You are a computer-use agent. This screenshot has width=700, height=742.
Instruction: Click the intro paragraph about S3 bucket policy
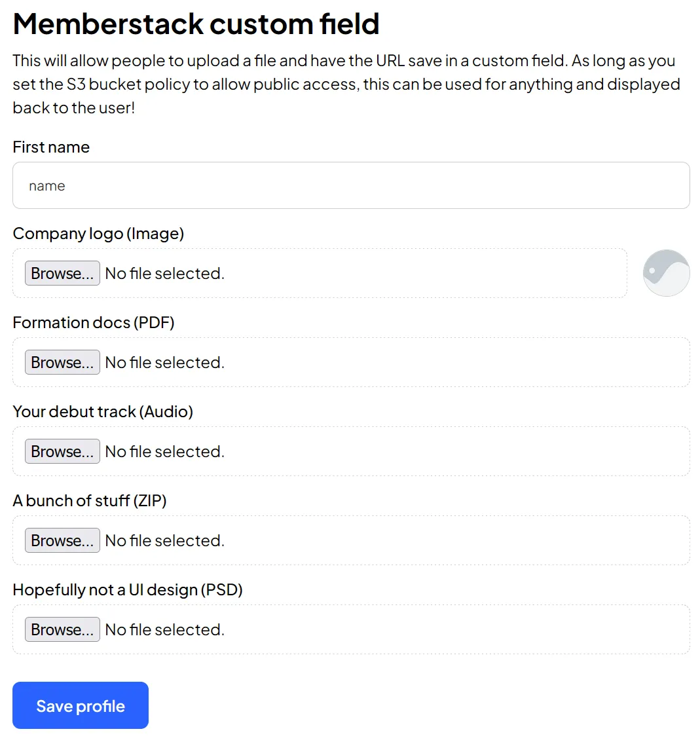346,84
